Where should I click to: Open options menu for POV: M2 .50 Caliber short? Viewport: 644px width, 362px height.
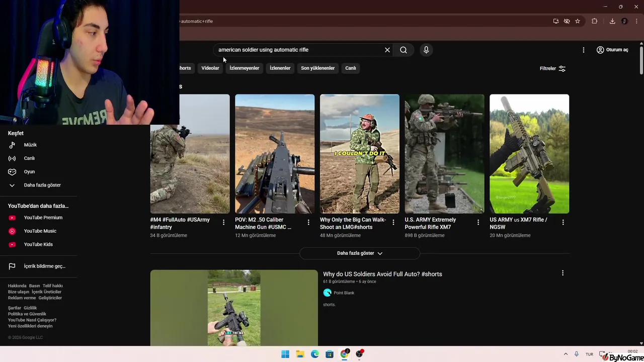click(x=308, y=222)
